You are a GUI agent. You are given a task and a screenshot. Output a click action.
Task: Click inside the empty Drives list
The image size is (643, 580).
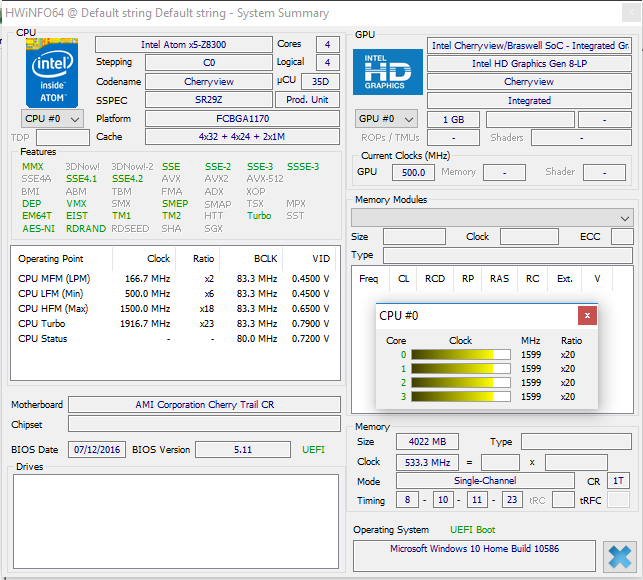pos(176,521)
